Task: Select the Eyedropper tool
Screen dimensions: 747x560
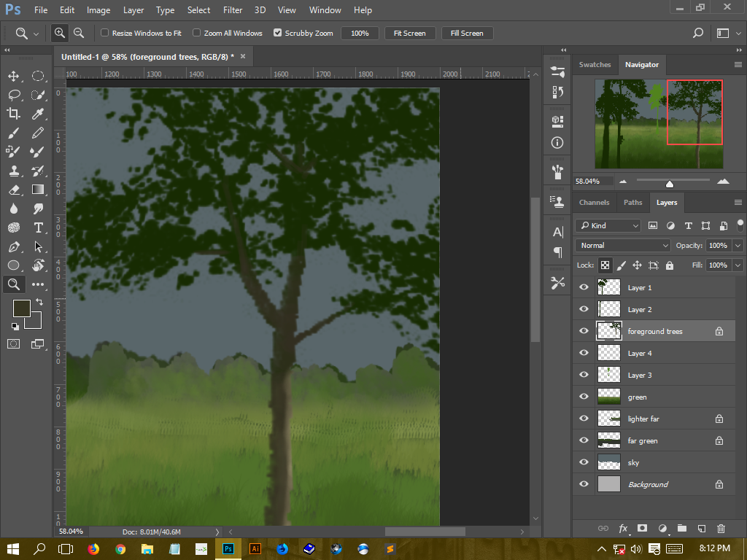Action: [x=38, y=113]
